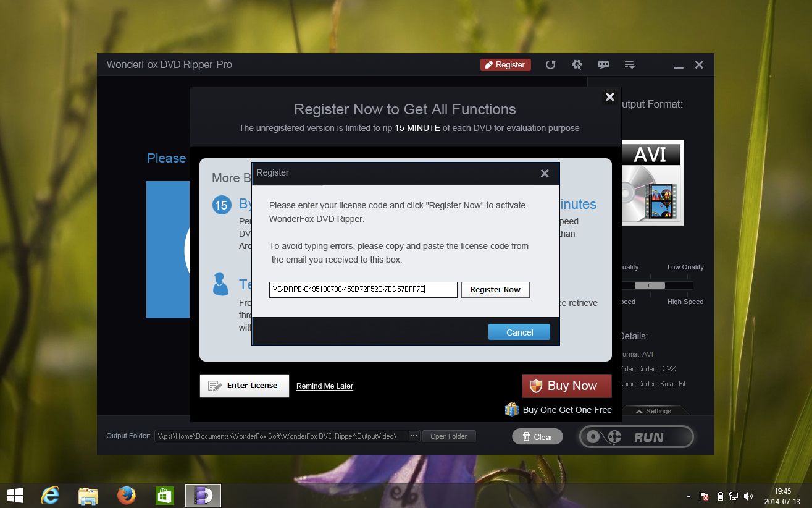Click the Enter License button

pyautogui.click(x=245, y=386)
